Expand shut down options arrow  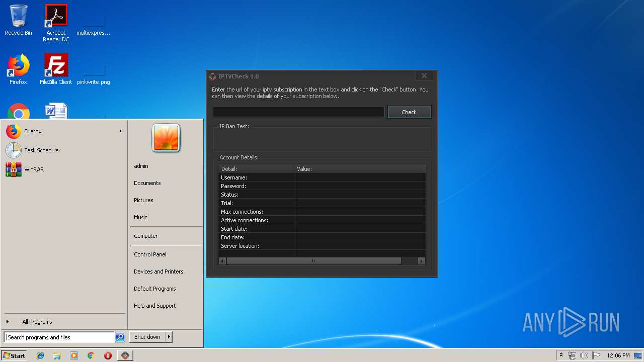(169, 337)
